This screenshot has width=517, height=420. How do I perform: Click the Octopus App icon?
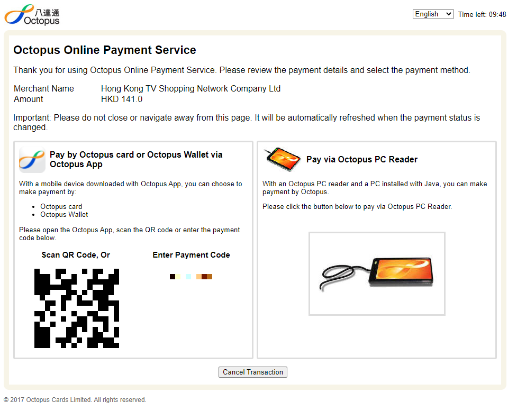pyautogui.click(x=32, y=160)
